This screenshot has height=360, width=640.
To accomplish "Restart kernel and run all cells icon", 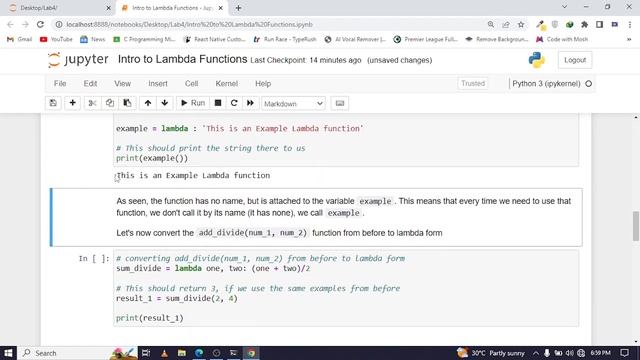I will tap(250, 103).
